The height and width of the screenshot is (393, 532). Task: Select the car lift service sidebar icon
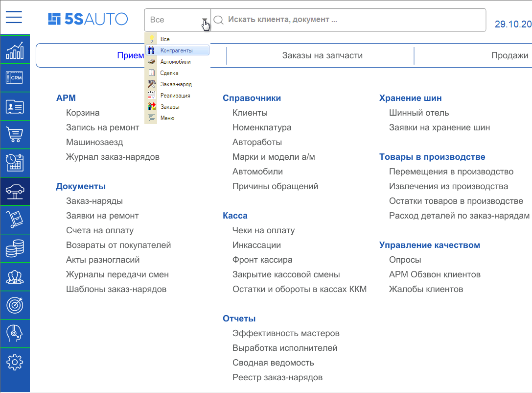(15, 191)
